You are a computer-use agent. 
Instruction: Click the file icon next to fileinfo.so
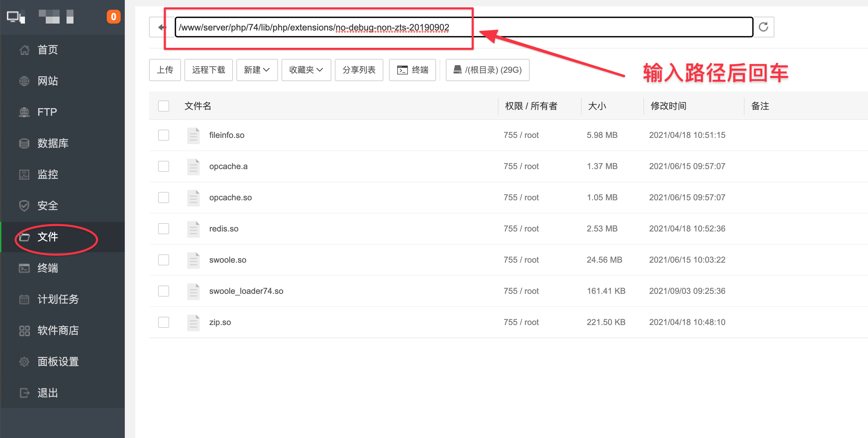(x=193, y=135)
